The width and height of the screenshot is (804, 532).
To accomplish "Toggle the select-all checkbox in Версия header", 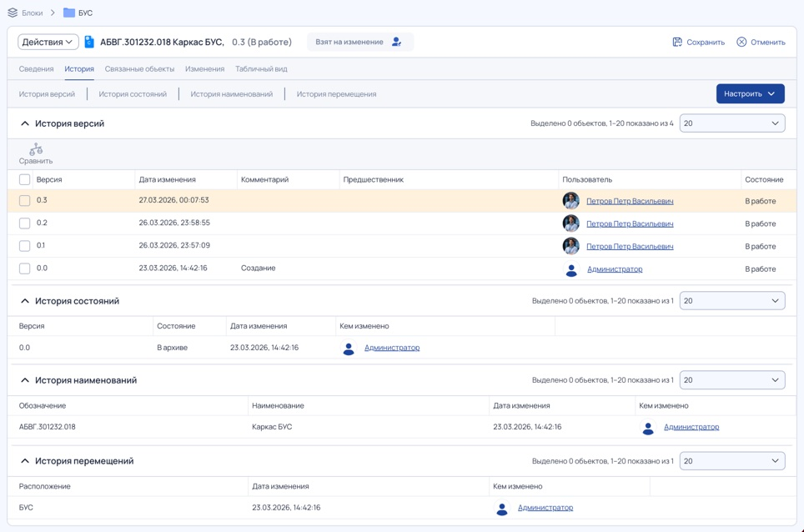I will pyautogui.click(x=25, y=179).
